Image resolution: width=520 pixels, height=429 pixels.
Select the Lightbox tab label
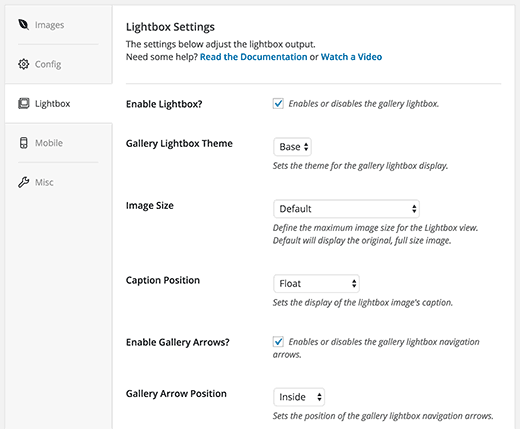click(52, 104)
